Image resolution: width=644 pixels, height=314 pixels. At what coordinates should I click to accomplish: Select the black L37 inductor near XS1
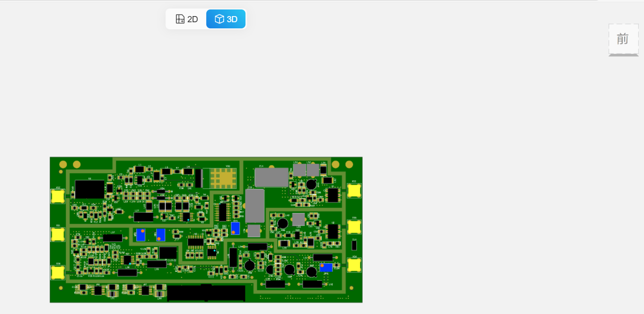113,238
